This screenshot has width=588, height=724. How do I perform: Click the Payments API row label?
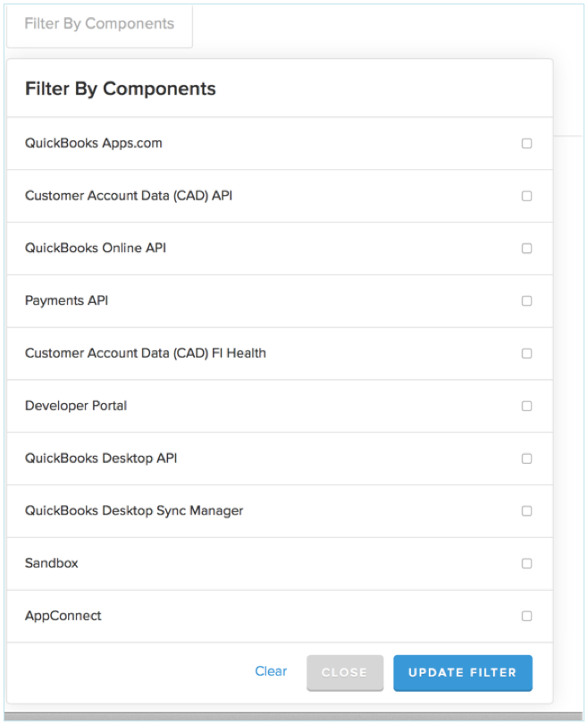coord(66,300)
